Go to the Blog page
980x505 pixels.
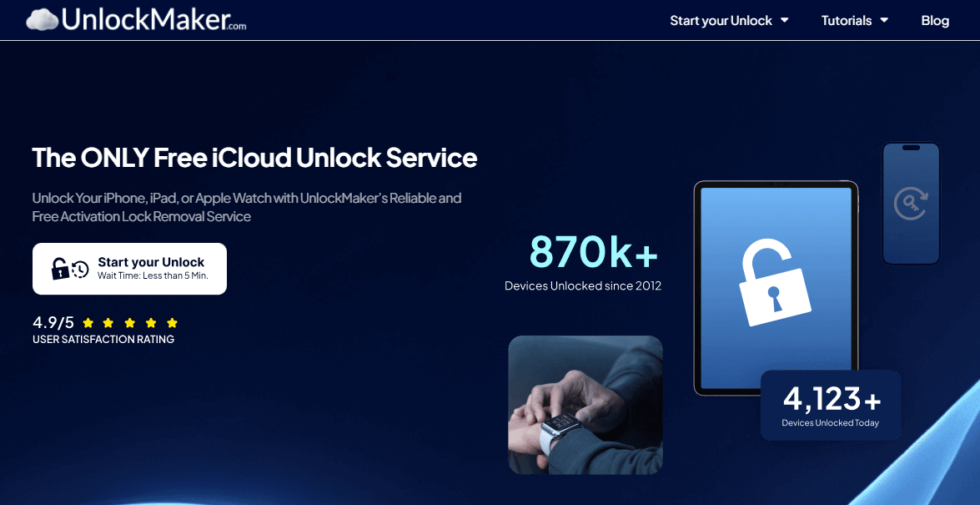tap(935, 21)
